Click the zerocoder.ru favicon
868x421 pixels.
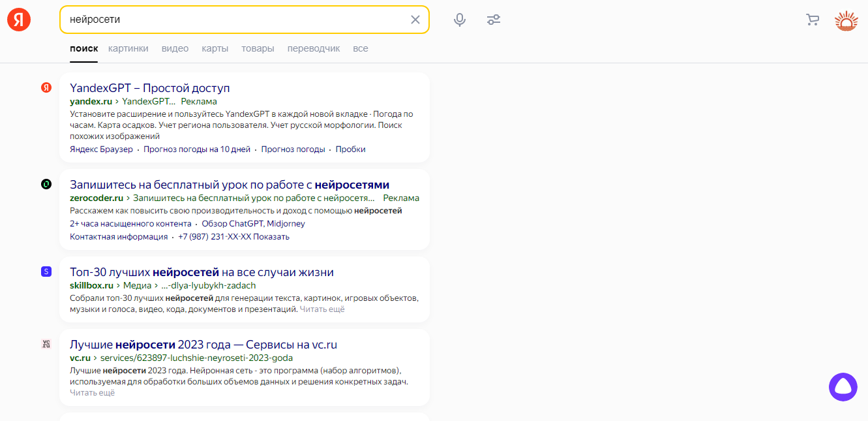[46, 185]
